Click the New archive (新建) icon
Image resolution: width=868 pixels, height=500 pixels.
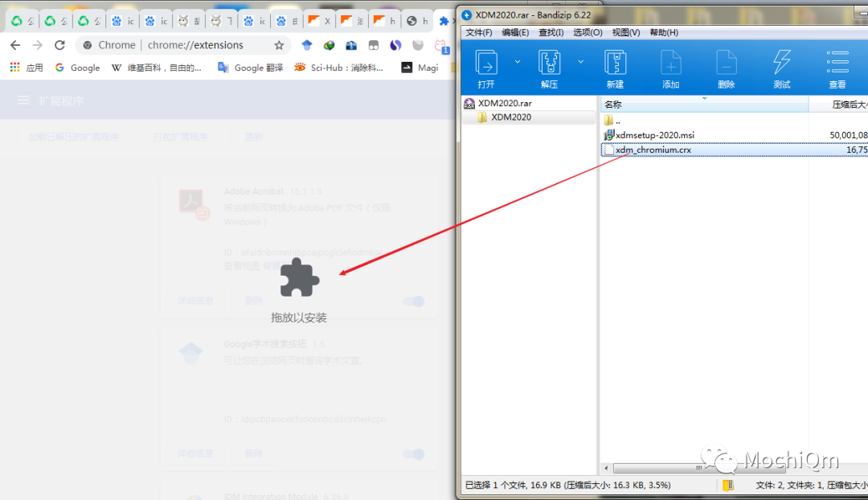[x=615, y=63]
